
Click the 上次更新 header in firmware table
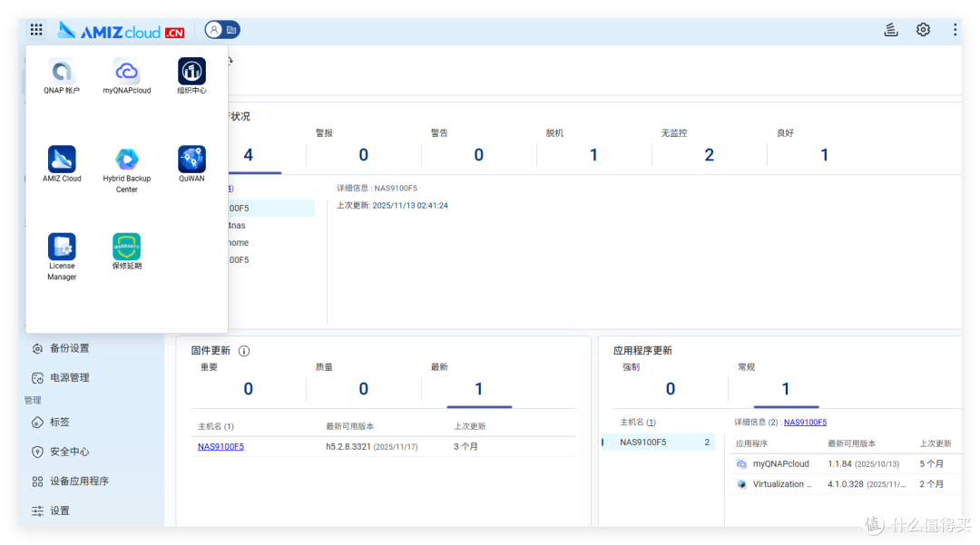(x=469, y=426)
